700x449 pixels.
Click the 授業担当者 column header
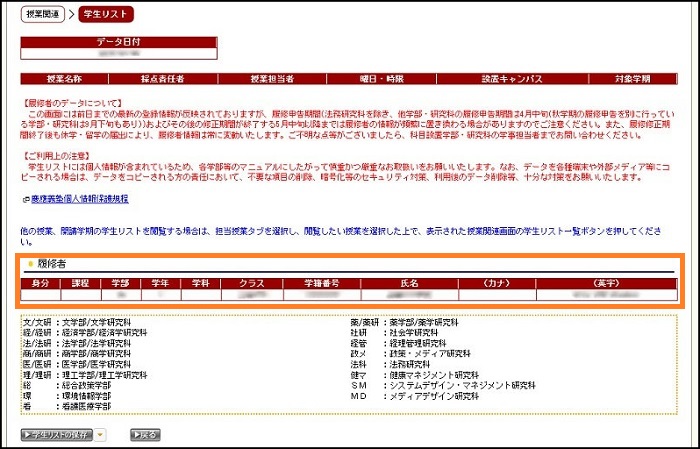(271, 78)
